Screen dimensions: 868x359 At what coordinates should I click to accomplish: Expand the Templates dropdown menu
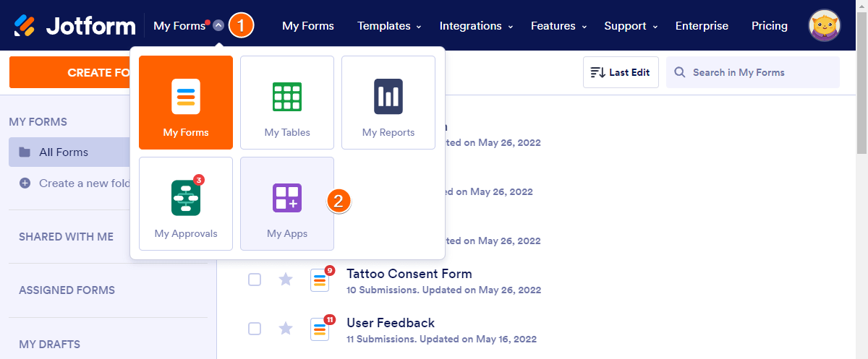coord(389,26)
